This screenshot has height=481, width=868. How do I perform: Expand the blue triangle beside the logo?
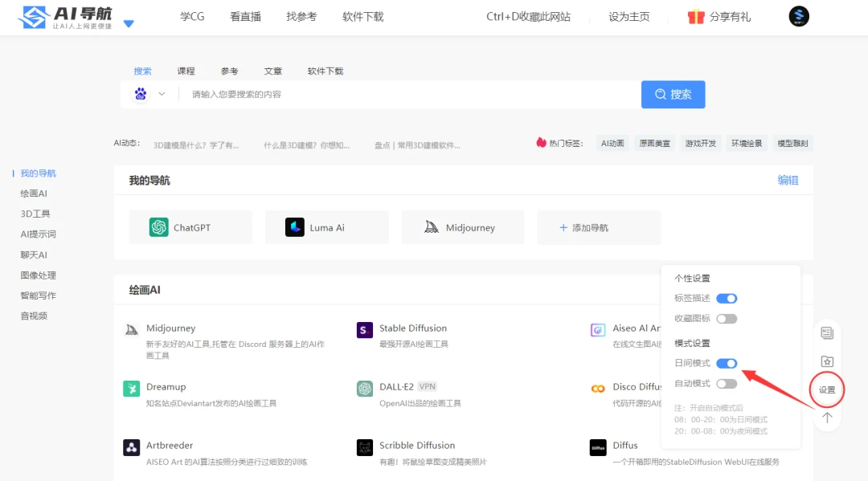click(x=129, y=24)
